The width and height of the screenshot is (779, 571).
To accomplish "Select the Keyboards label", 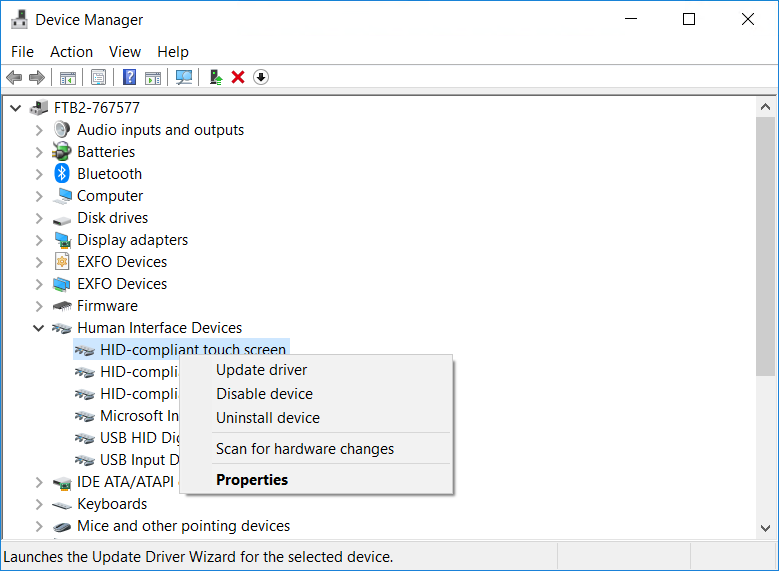I will 112,504.
